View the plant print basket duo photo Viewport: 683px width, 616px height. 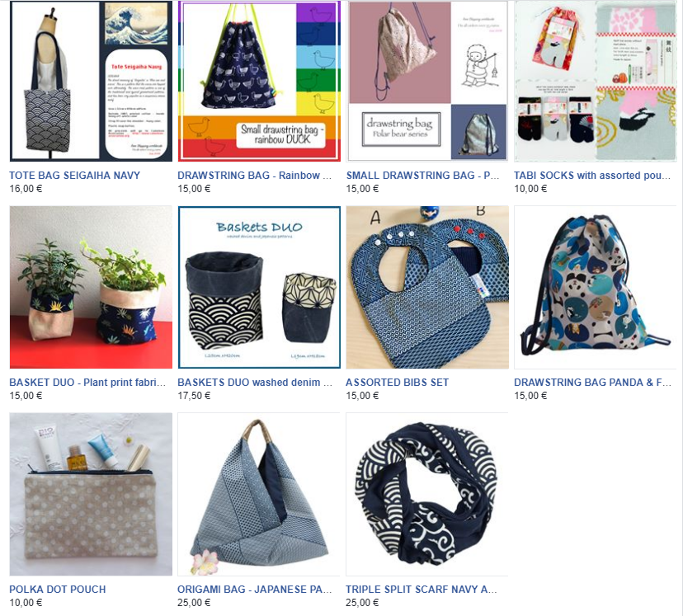tap(91, 287)
